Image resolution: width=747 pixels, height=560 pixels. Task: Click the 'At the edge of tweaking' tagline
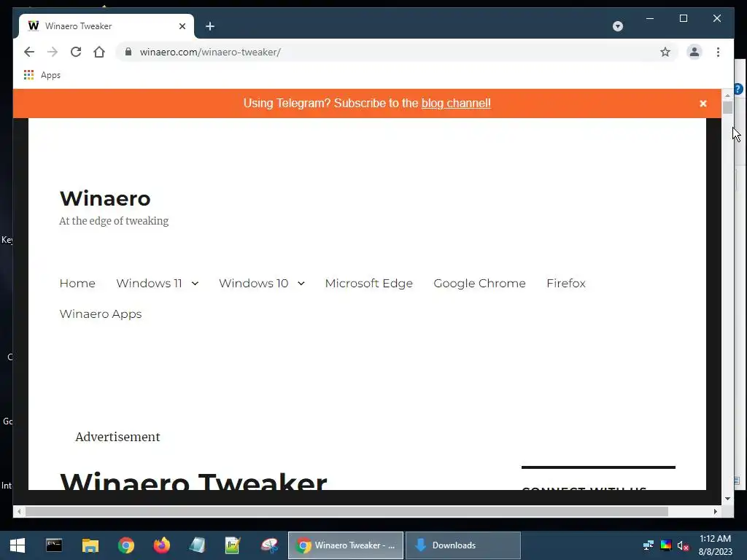[x=114, y=221]
